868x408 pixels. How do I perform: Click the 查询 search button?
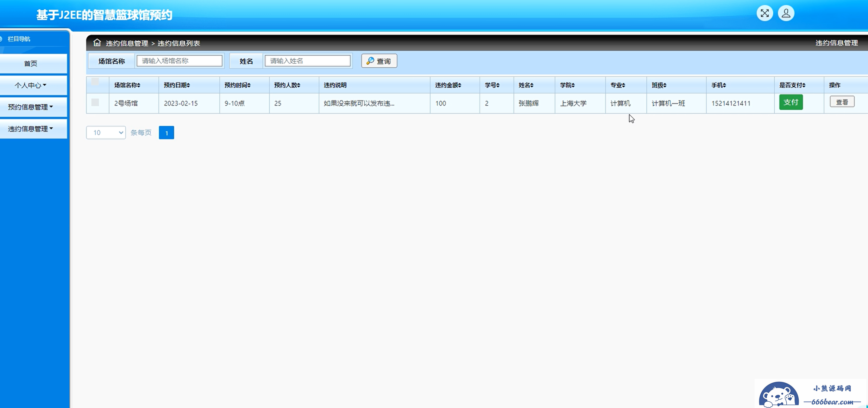[x=379, y=61]
